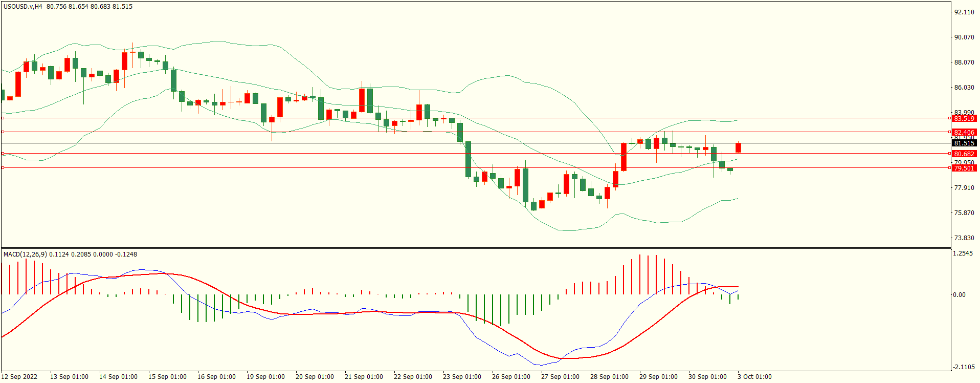Select left anchor square of the 82.406 line
This screenshot has width=980, height=383.
click(3, 132)
